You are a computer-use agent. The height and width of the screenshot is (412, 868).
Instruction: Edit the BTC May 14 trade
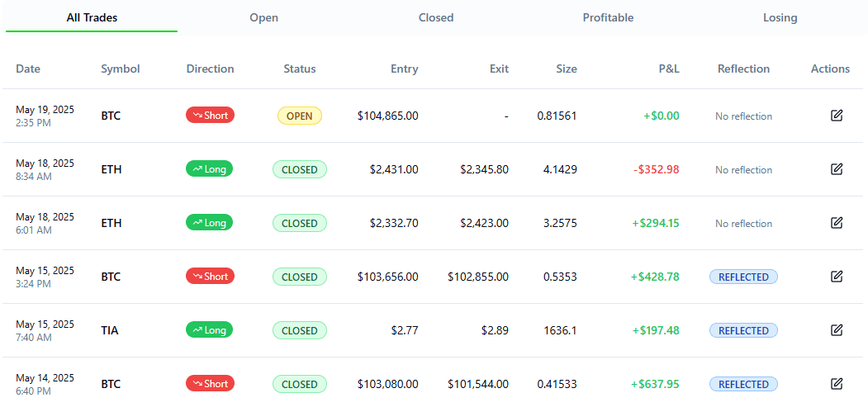tap(837, 384)
